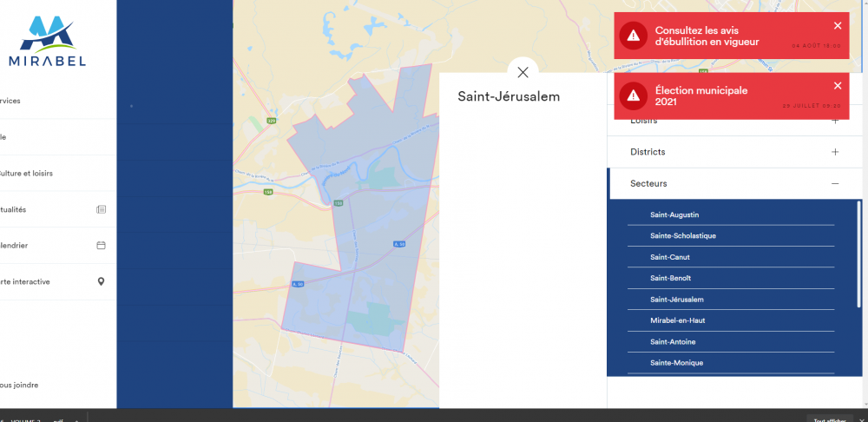Click the sectors list scrollbar
Image resolution: width=868 pixels, height=422 pixels.
pyautogui.click(x=858, y=254)
